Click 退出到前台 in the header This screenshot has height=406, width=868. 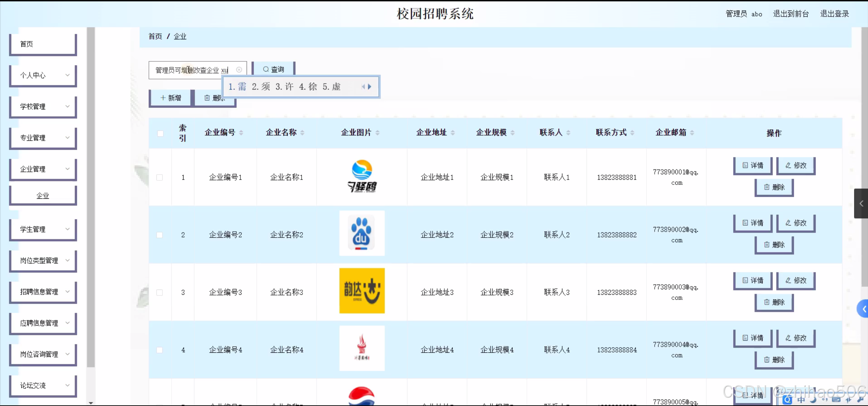coord(791,14)
